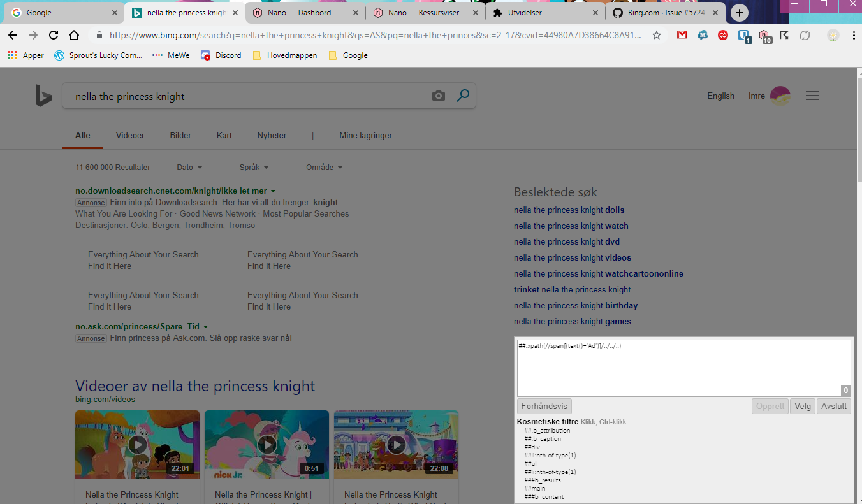Select the ###b_results cosmetic filter
The image size is (862, 504).
coord(543,480)
